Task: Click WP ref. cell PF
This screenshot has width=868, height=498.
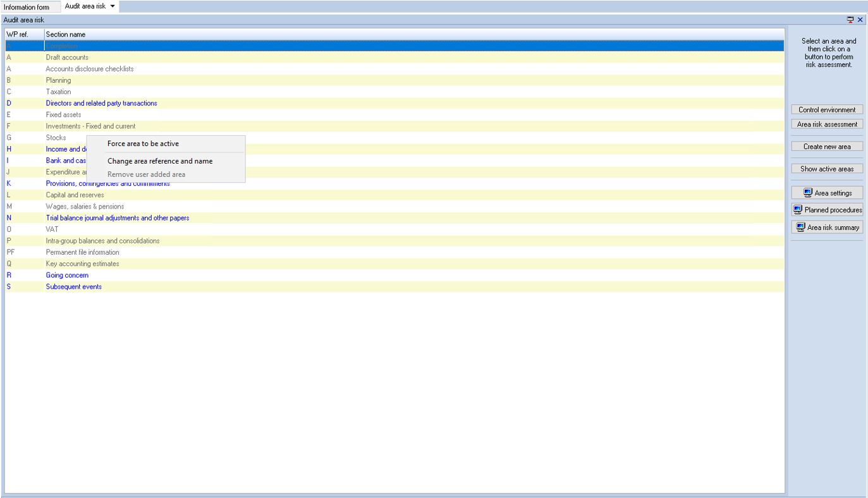Action: click(24, 252)
